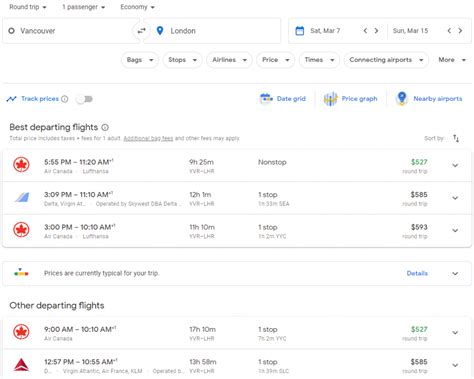
Task: Click Delta/Virgin logo on 3:09 PM flight
Action: click(x=22, y=197)
